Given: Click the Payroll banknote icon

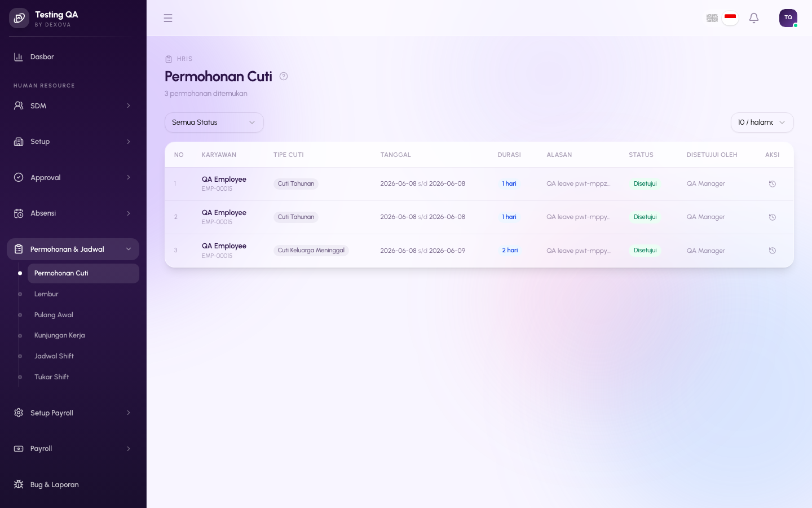Looking at the screenshot, I should pyautogui.click(x=19, y=449).
